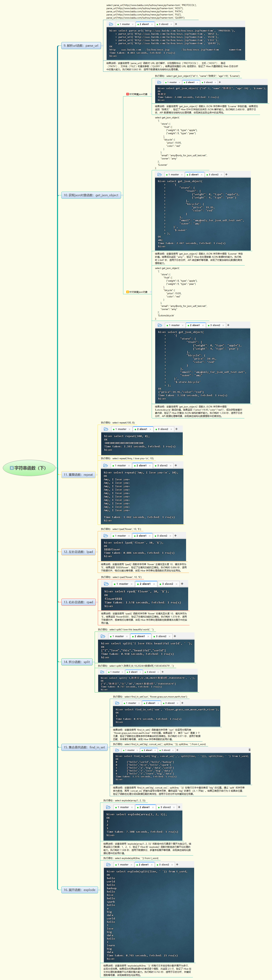Click the red priority 1 marker icon
This screenshot has width=272, height=980.
pyautogui.click(x=127, y=94)
